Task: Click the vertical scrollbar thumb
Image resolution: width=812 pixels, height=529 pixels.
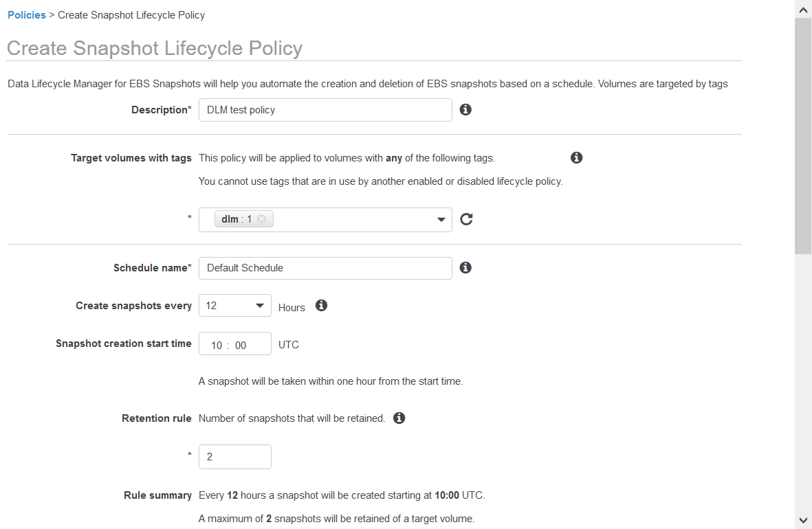Action: [x=803, y=135]
